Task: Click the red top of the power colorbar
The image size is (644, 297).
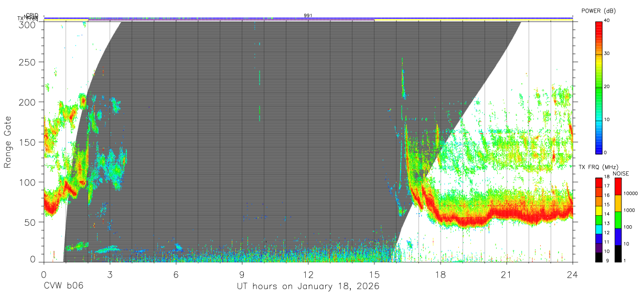Action: pyautogui.click(x=599, y=26)
